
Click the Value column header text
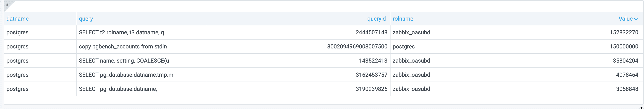(625, 19)
